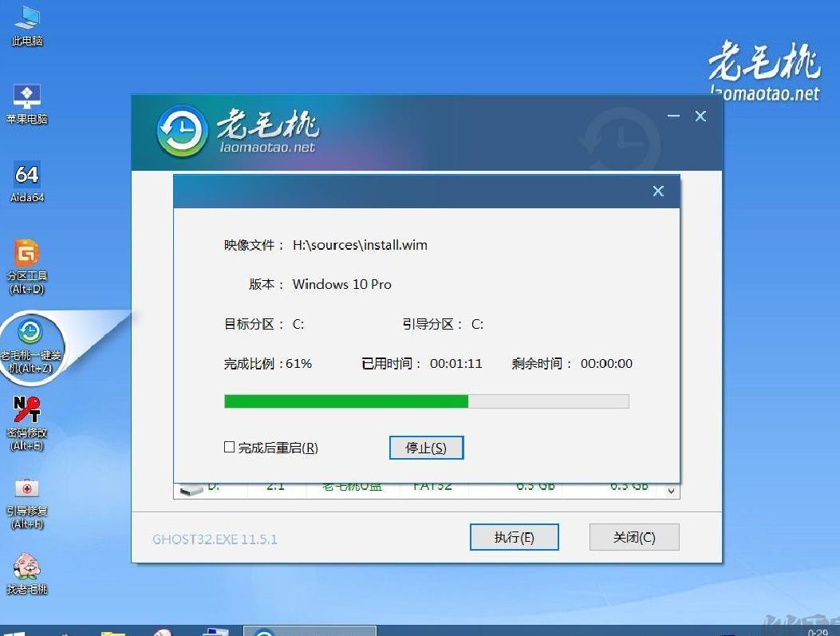
Task: Open 引导修复 (Alt+F) boot repair icon
Action: [27, 503]
